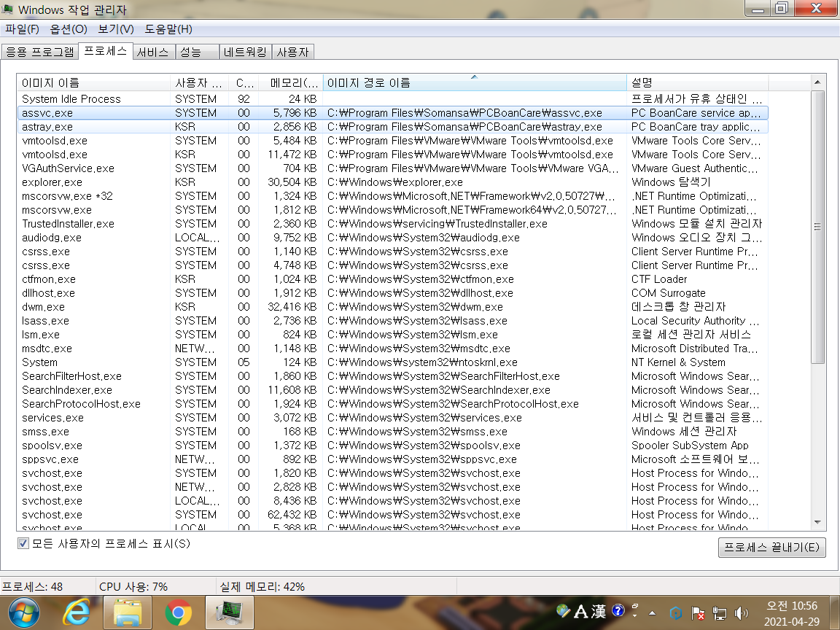Select msdtc.exe process

393,349
